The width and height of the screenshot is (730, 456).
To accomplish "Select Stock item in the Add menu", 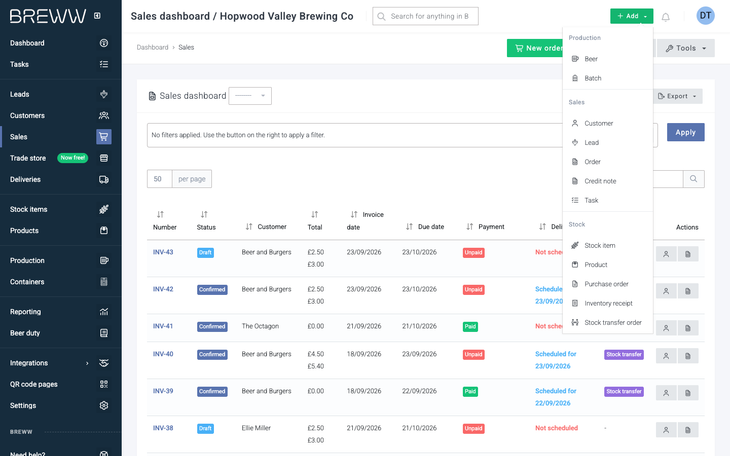I will point(608,245).
